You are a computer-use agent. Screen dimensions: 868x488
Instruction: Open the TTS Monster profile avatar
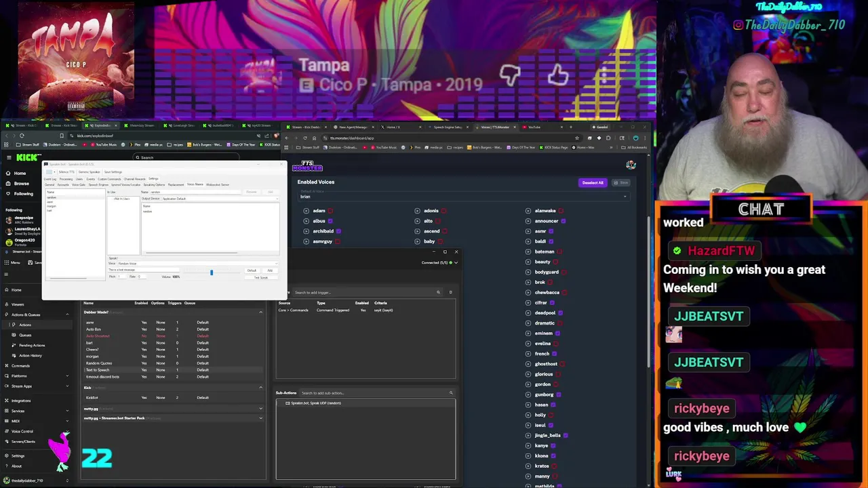click(631, 165)
